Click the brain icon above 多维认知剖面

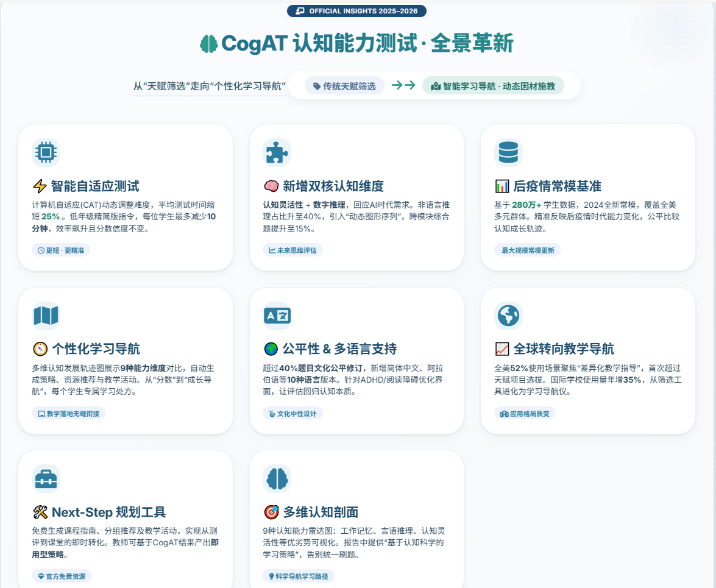(277, 479)
